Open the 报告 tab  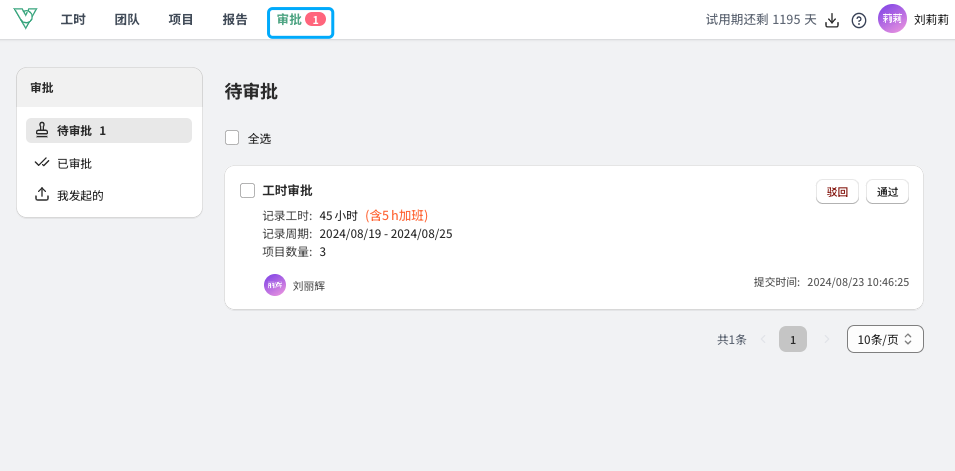point(235,19)
